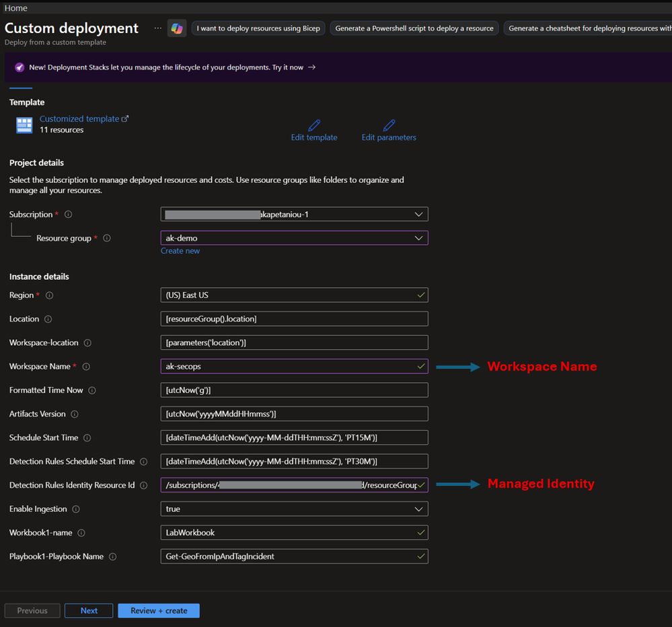Open the ellipsis menu next to Custom deployment
Viewport: 672px width, 627px height.
[x=158, y=28]
